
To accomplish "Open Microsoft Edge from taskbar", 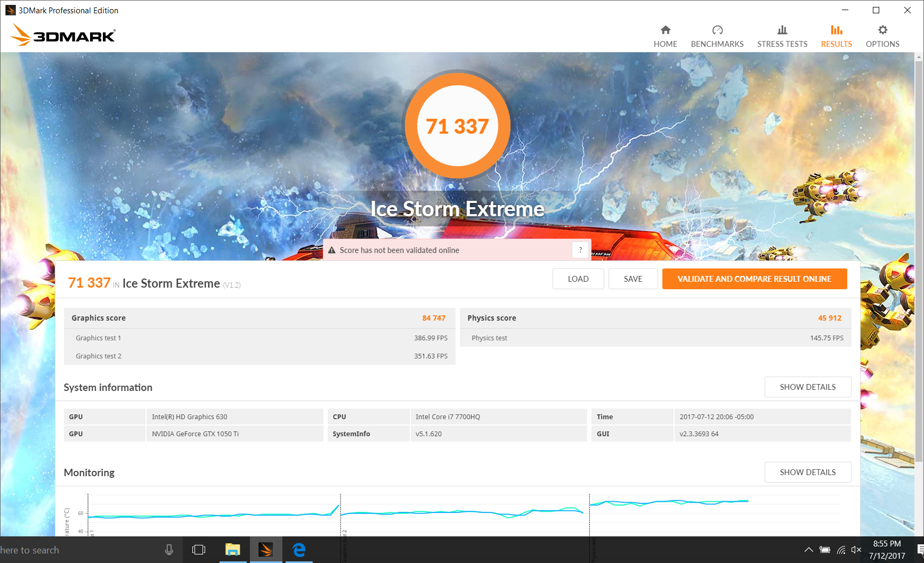I will [299, 550].
